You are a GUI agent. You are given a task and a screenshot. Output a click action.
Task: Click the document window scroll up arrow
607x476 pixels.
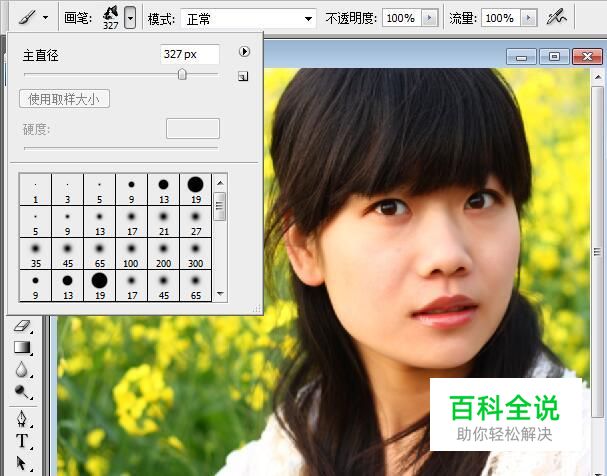pyautogui.click(x=598, y=77)
